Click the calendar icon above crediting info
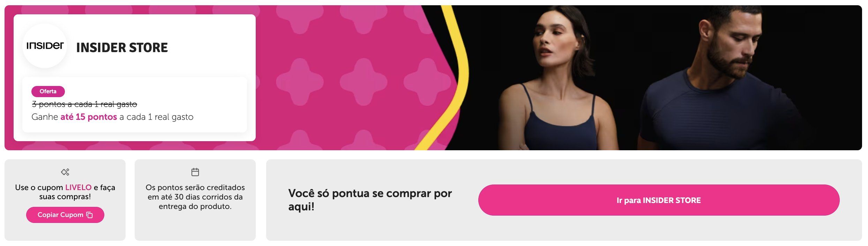This screenshot has width=868, height=246. 195,172
